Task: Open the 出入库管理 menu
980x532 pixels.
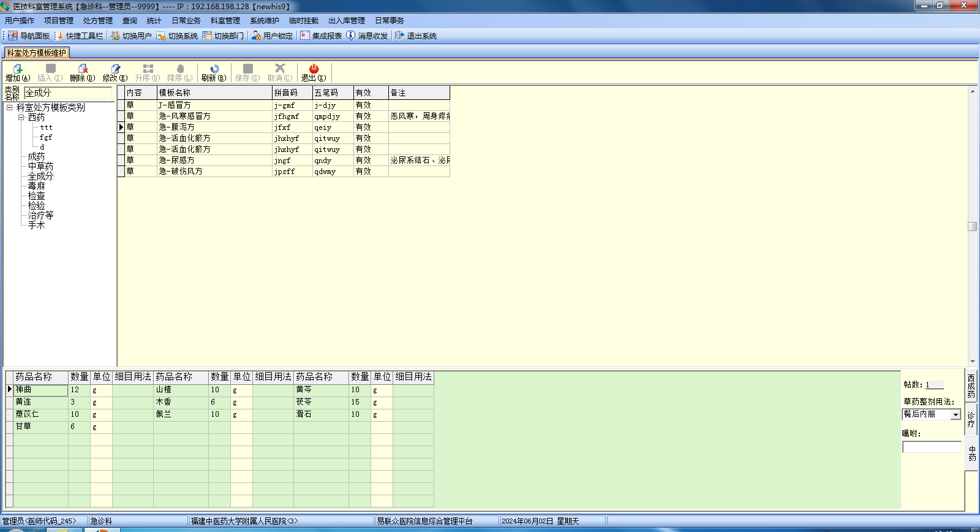Action: [x=347, y=21]
